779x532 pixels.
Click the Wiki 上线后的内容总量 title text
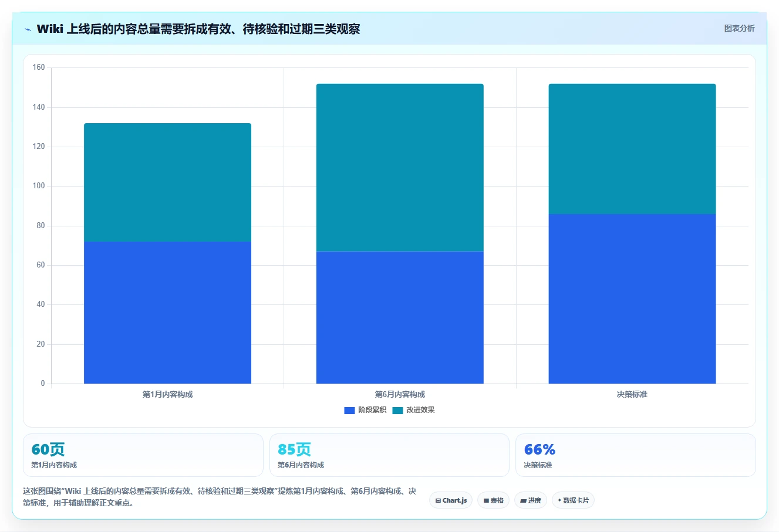(198, 29)
